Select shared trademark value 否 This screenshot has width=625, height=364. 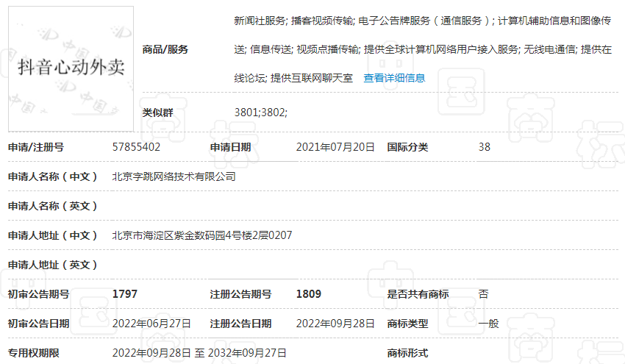coord(484,294)
